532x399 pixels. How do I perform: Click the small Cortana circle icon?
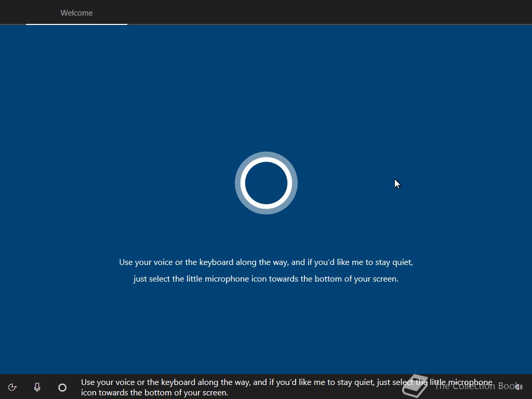[x=62, y=388]
